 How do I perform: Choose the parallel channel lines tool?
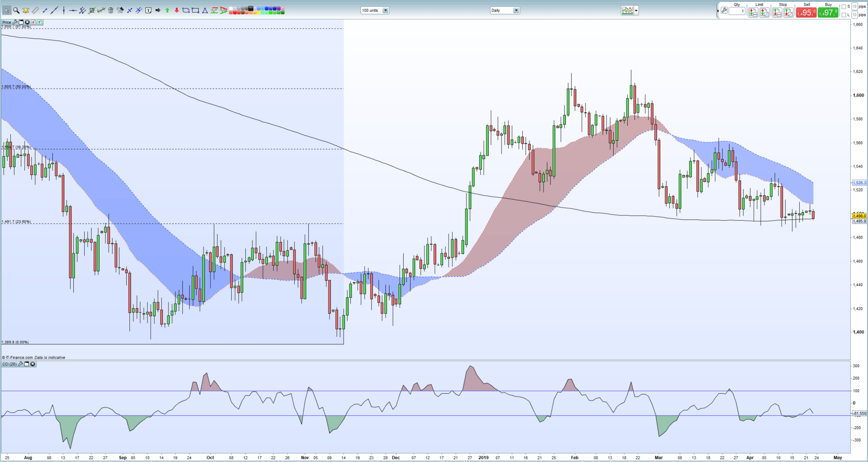pos(82,10)
